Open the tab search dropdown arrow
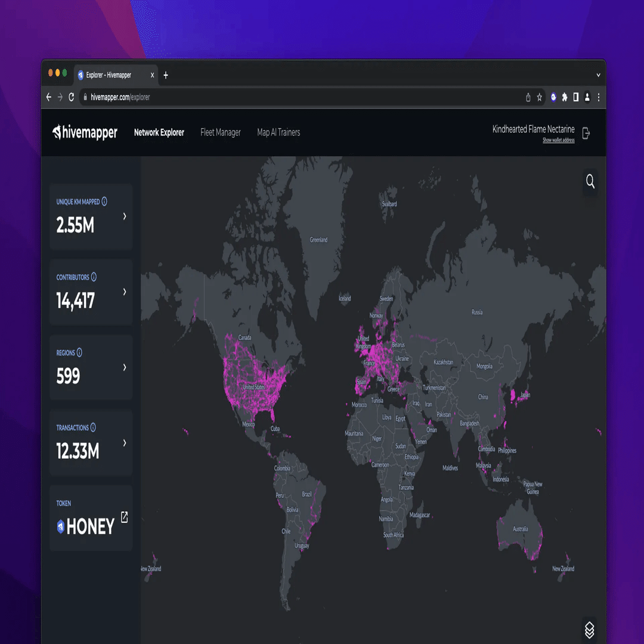644x644 pixels. click(x=597, y=75)
